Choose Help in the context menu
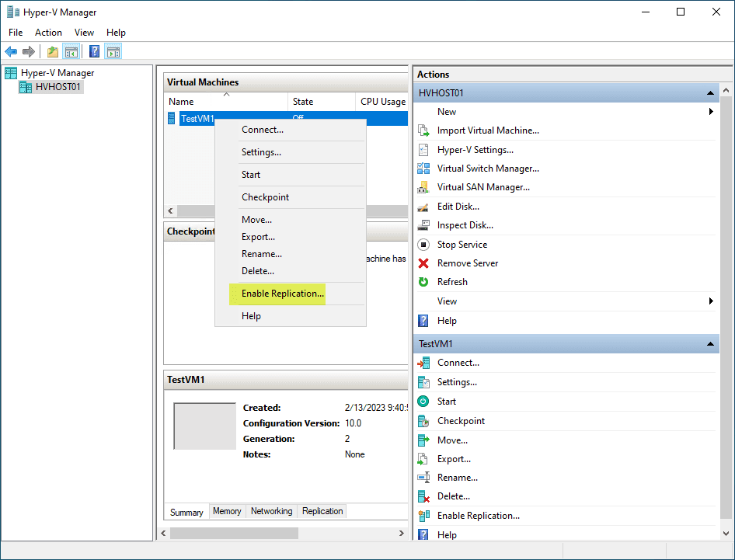Image resolution: width=735 pixels, height=560 pixels. pos(290,316)
